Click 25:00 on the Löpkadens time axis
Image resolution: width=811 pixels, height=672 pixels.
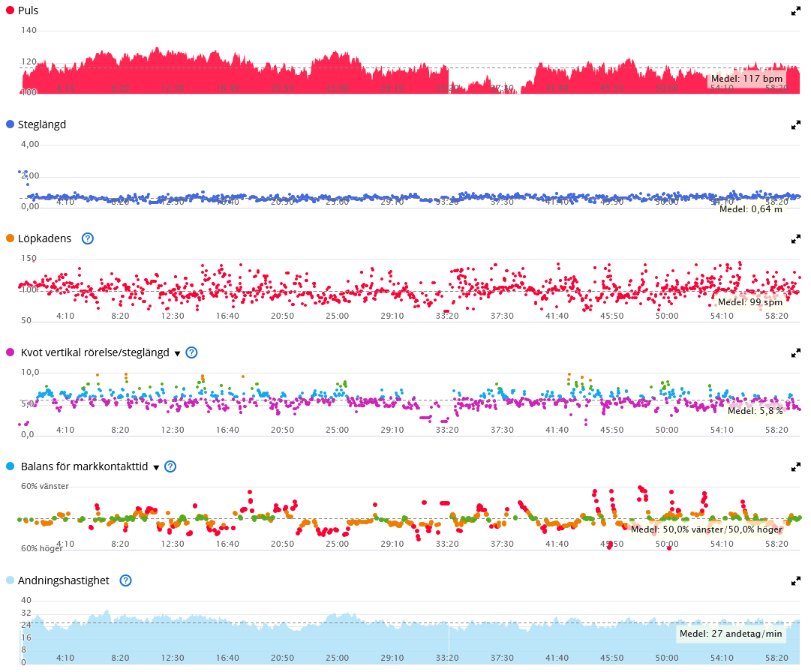[x=337, y=316]
